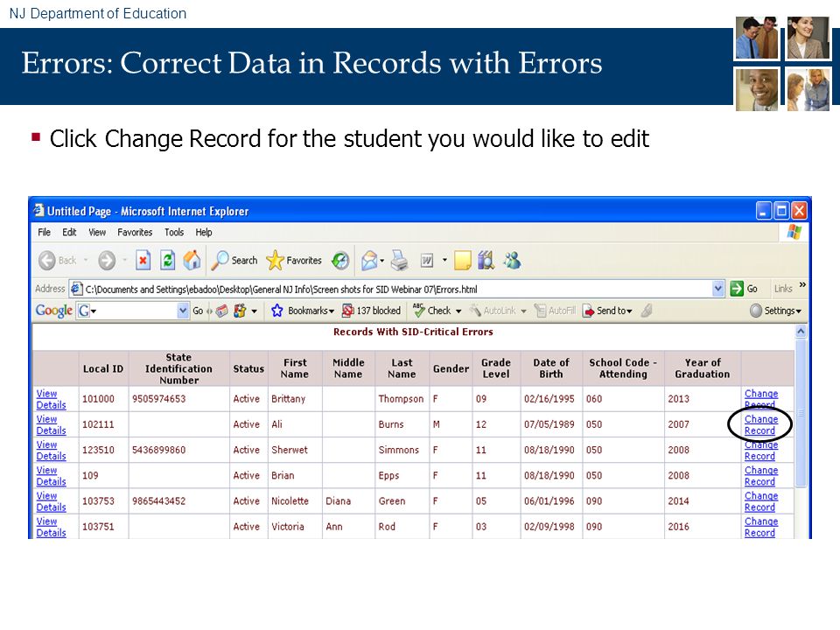This screenshot has width=840, height=630.
Task: Click View Details for Sherwet Simmons
Action: click(51, 451)
